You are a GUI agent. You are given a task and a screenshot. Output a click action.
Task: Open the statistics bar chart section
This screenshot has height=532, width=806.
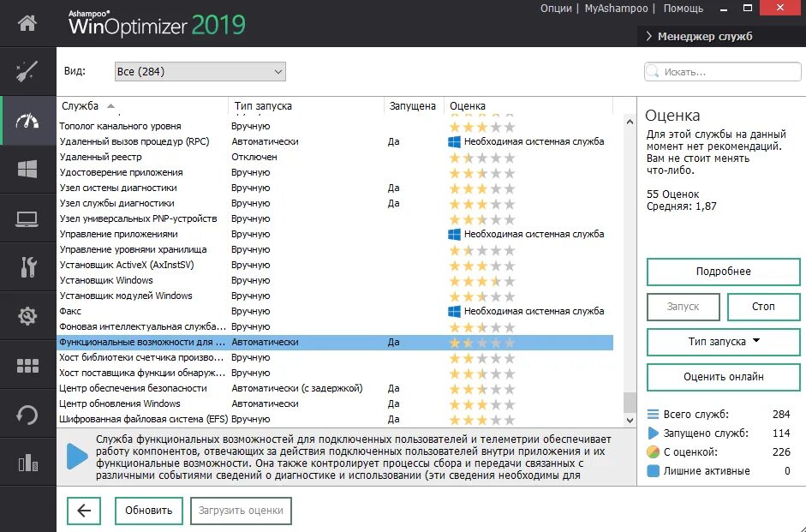[27, 462]
